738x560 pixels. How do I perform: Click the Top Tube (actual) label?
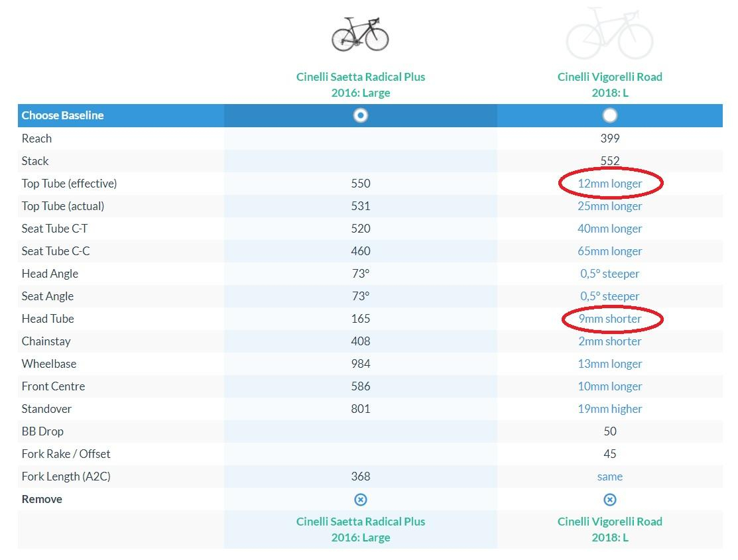pos(63,206)
